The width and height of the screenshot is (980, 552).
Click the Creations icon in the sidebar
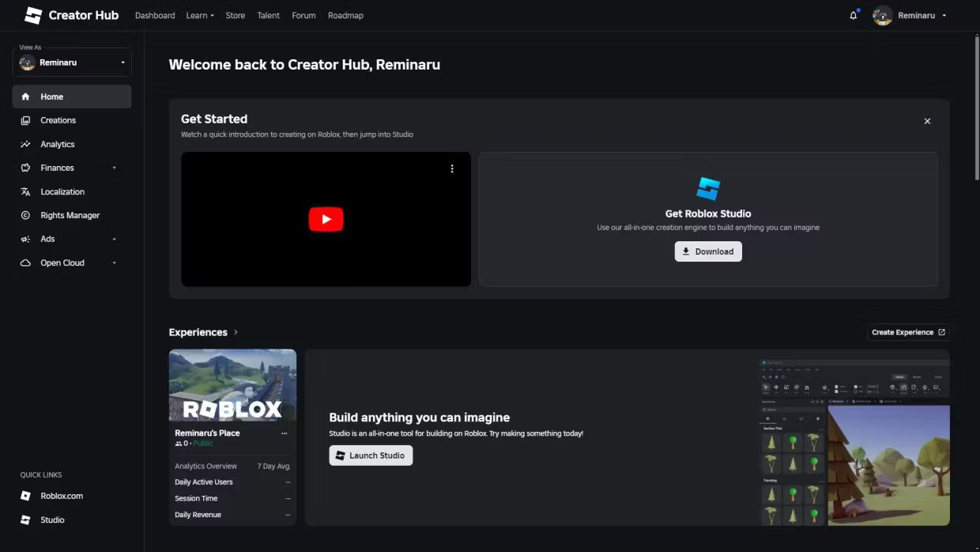click(x=25, y=120)
